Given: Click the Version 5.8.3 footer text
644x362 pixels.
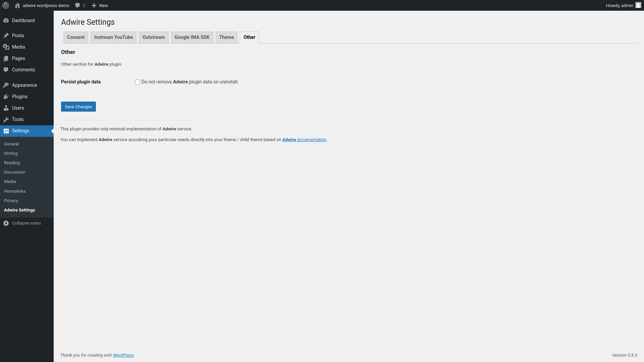Looking at the screenshot, I should (624, 355).
